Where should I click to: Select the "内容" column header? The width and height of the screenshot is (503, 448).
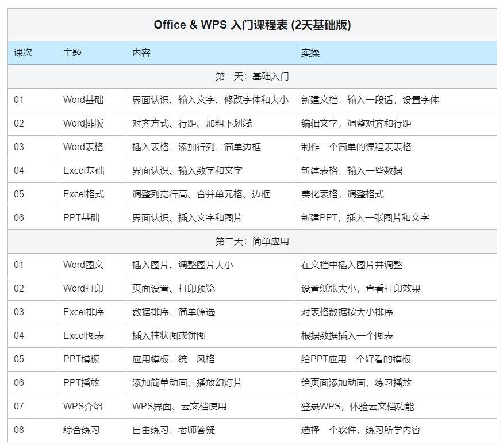pos(210,53)
